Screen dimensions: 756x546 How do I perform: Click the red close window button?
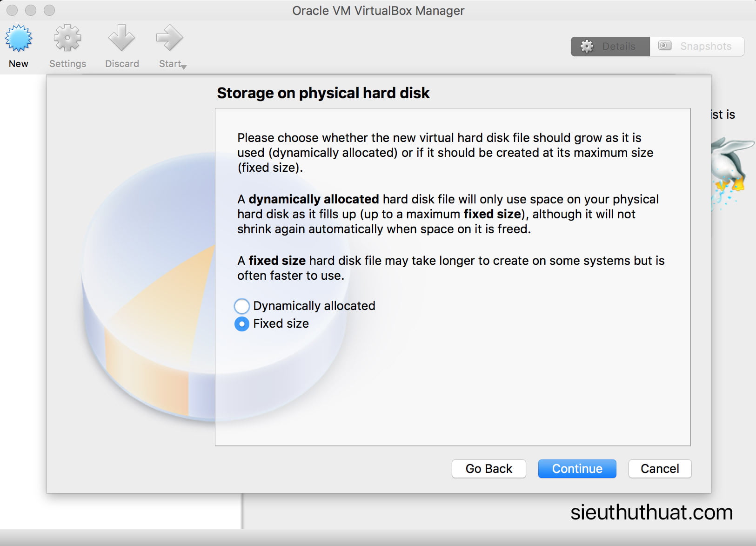pos(13,10)
